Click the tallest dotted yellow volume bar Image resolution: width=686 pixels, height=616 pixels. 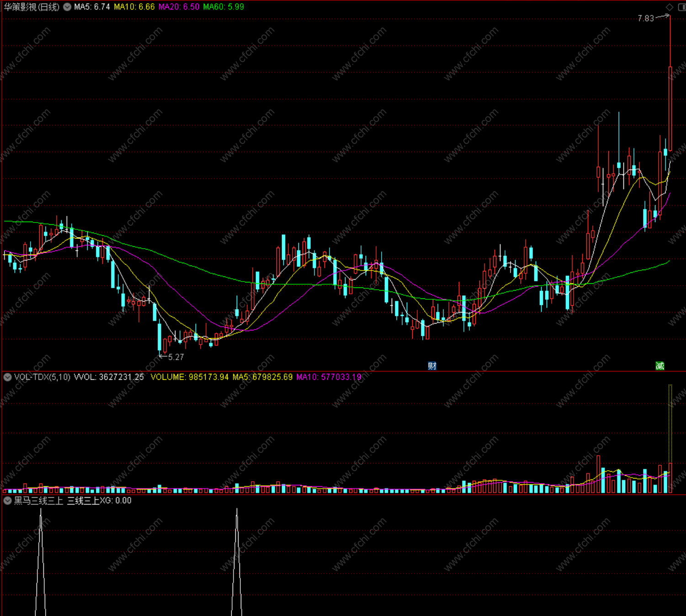[x=670, y=424]
